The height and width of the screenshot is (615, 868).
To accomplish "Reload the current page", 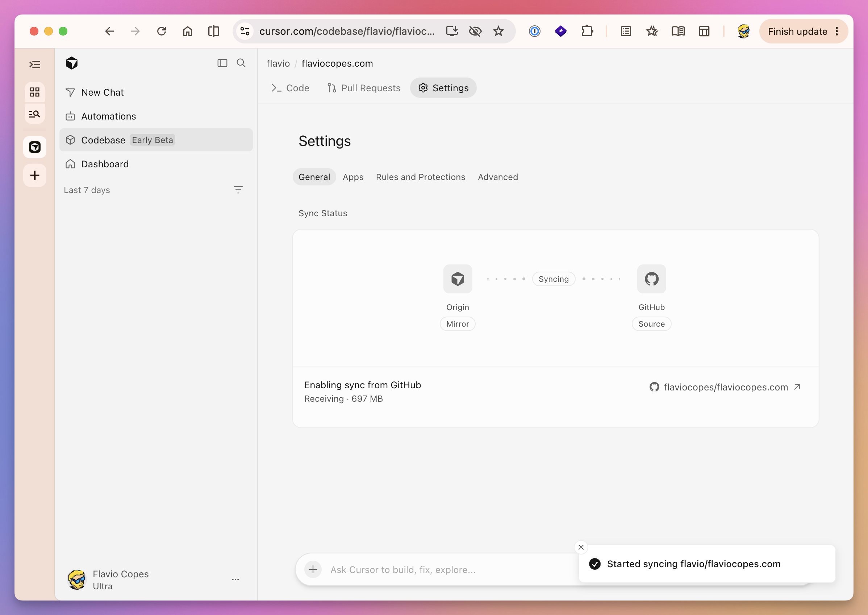I will coord(162,31).
